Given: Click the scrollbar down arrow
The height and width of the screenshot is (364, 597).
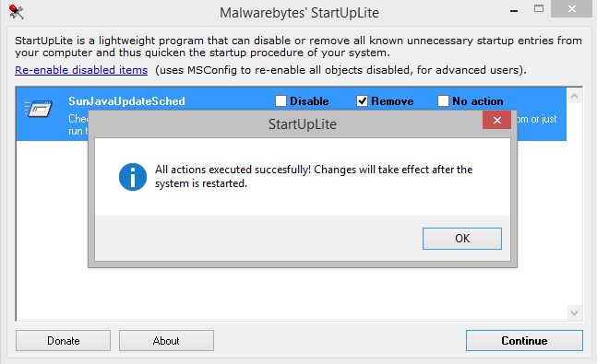Looking at the screenshot, I should click(x=574, y=313).
